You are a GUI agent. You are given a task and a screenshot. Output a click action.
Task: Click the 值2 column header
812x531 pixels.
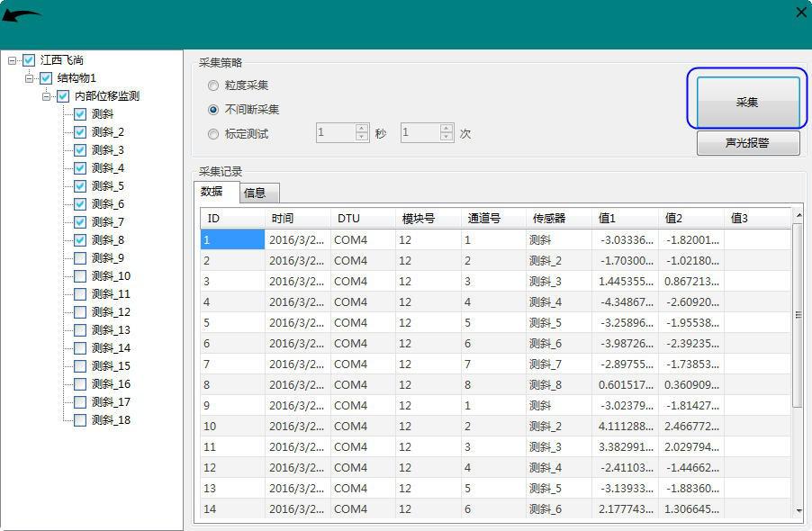click(691, 219)
